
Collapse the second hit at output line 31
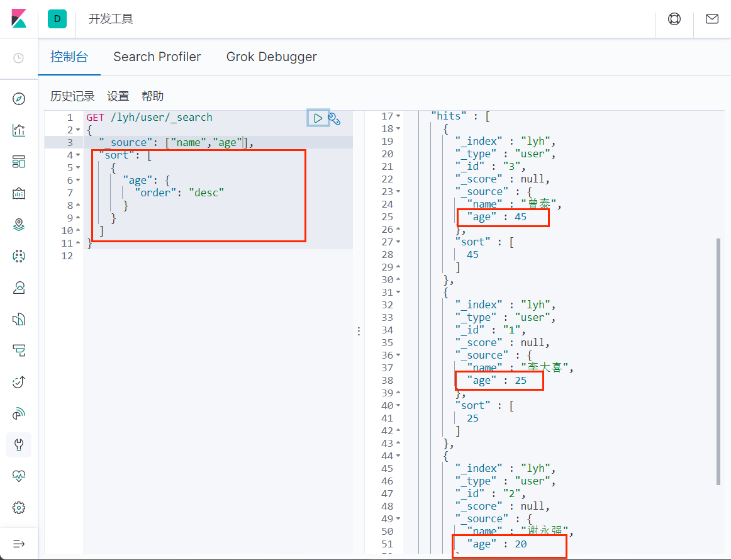pyautogui.click(x=398, y=292)
